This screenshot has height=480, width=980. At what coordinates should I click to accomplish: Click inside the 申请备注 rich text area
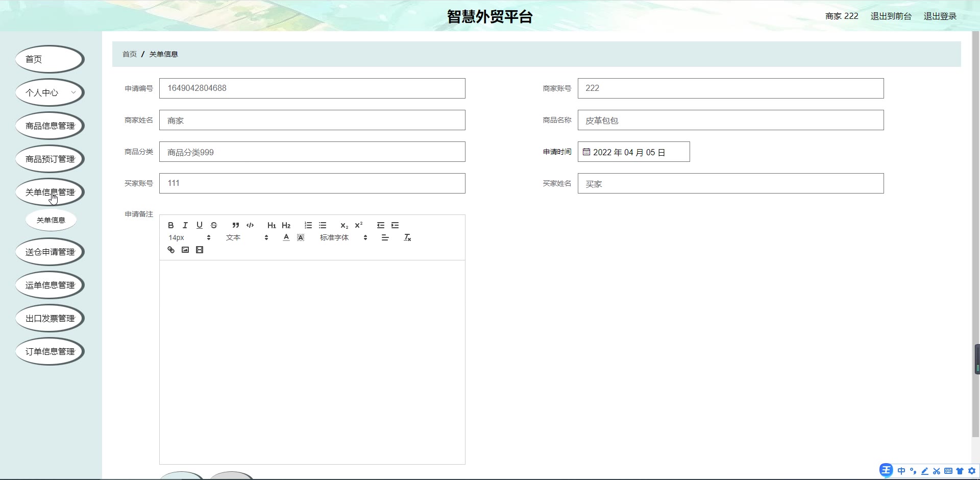coord(312,362)
